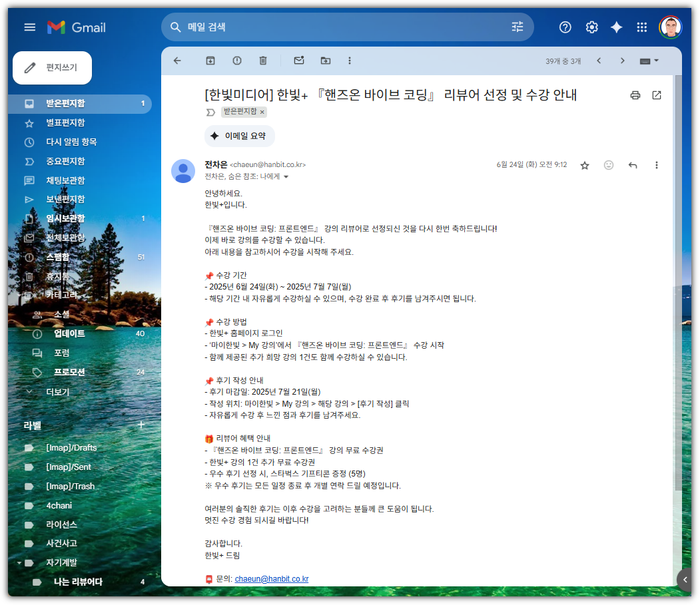Click the Gmail logo
Screen dimensions: 700x605
tap(77, 27)
